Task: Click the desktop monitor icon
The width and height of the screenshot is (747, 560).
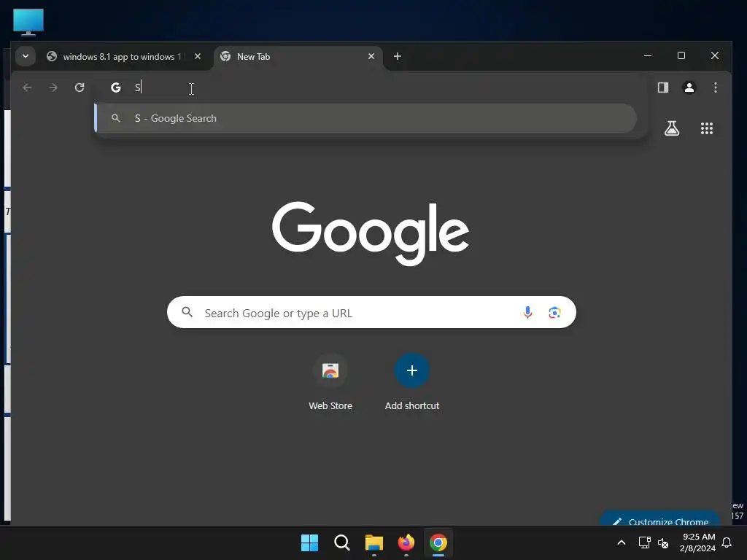Action: (x=28, y=22)
